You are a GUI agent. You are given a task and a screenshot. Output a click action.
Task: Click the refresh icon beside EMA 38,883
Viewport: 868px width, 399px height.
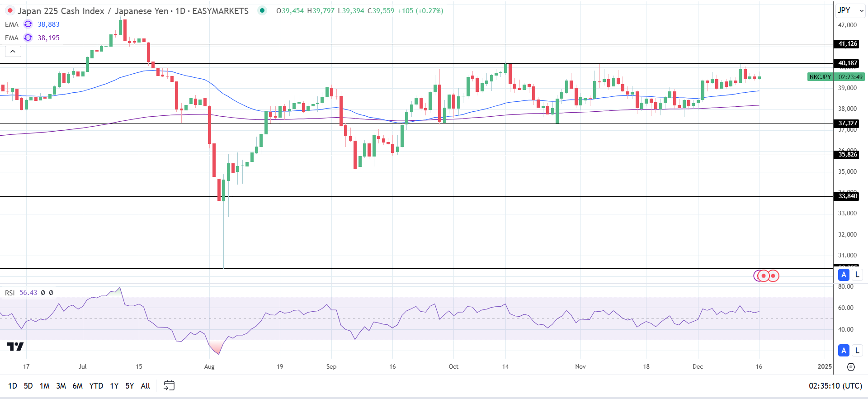(28, 24)
